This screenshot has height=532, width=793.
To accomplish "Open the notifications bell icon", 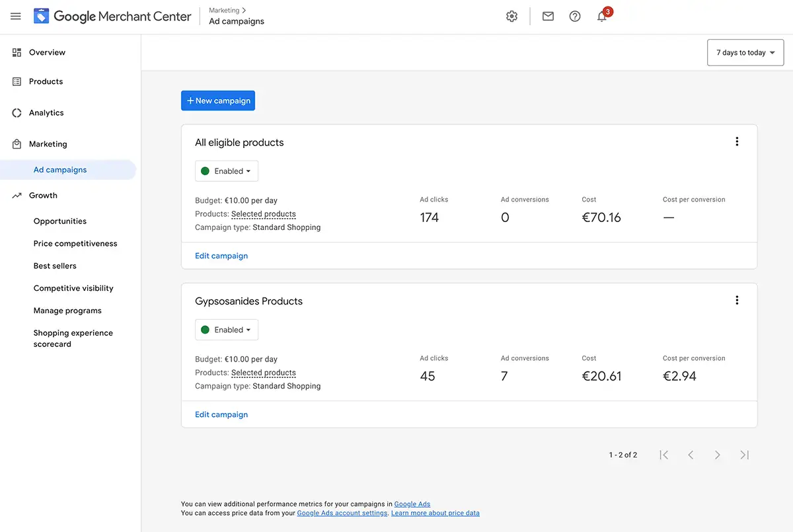I will [x=602, y=17].
